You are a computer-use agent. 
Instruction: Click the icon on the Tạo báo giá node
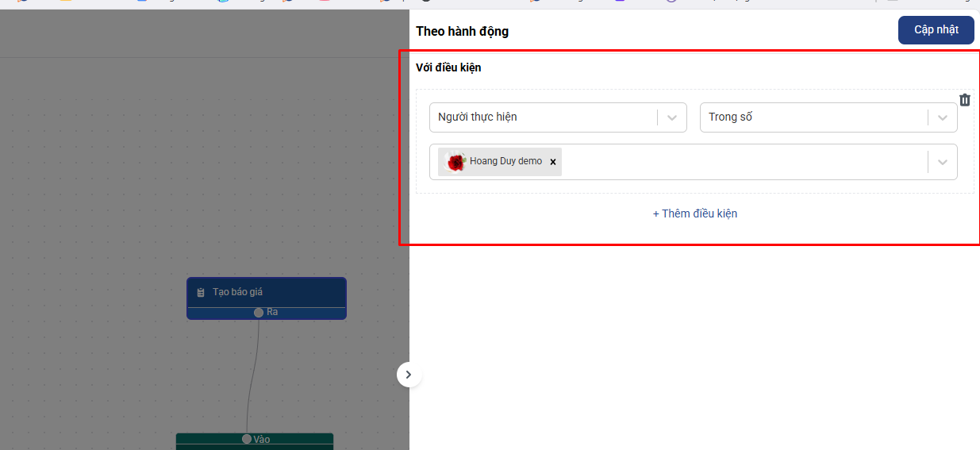(x=201, y=292)
